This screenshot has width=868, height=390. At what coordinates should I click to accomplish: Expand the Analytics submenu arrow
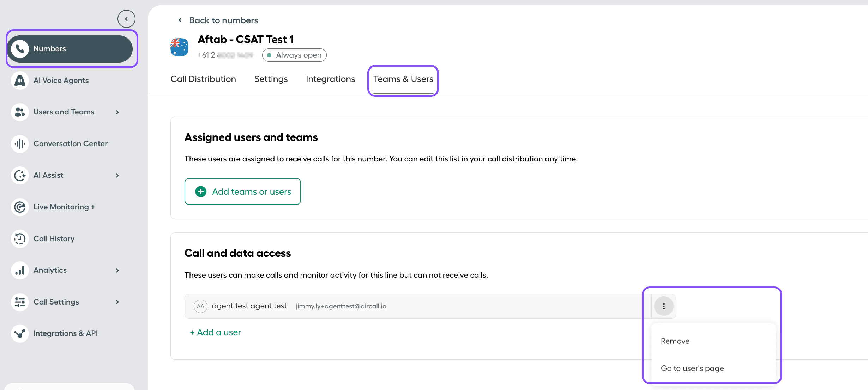click(117, 271)
